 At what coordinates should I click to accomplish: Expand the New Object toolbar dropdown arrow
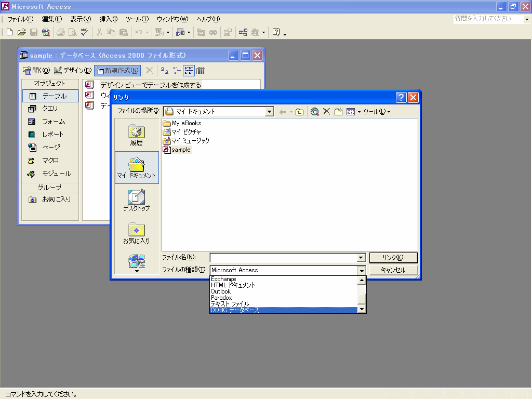pyautogui.click(x=189, y=32)
